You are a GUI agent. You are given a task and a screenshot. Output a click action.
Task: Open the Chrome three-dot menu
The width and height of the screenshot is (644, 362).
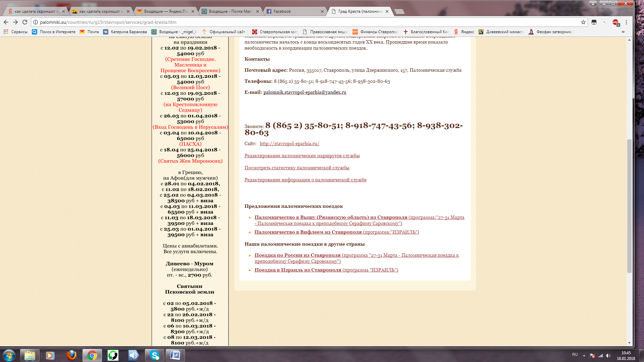click(626, 22)
